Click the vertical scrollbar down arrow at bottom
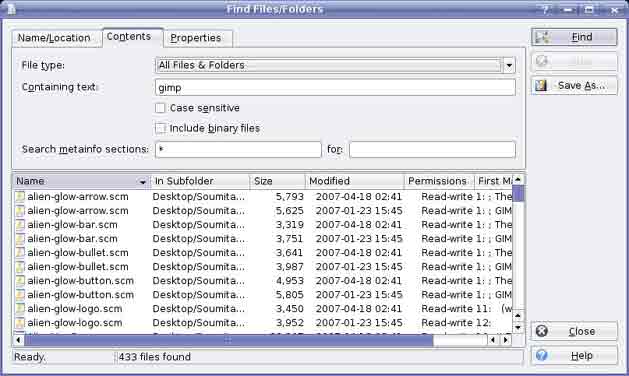 point(518,328)
